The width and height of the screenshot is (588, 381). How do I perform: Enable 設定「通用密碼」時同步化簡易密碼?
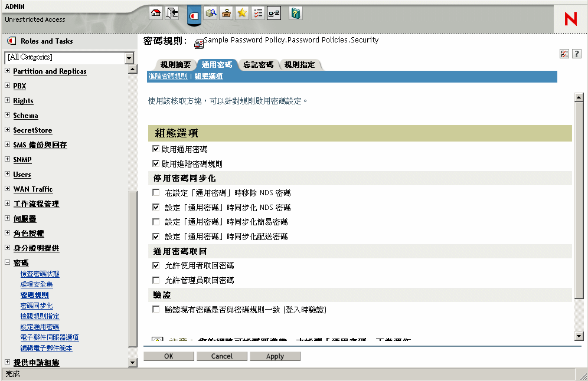(156, 222)
